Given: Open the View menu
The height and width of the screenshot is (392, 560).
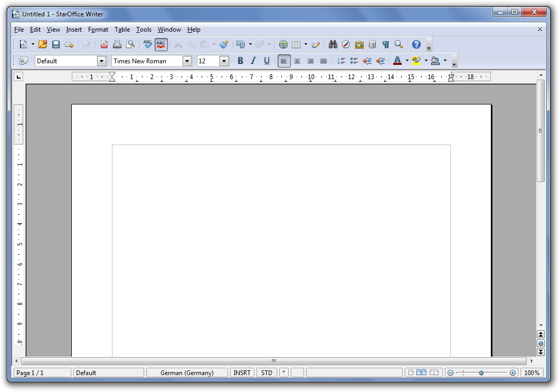Looking at the screenshot, I should click(x=53, y=30).
